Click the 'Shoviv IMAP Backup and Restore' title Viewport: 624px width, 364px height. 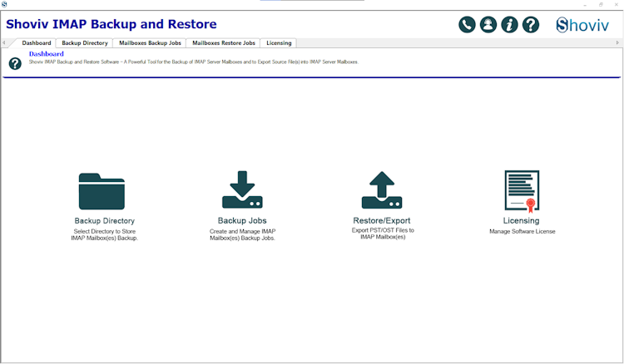coord(111,24)
